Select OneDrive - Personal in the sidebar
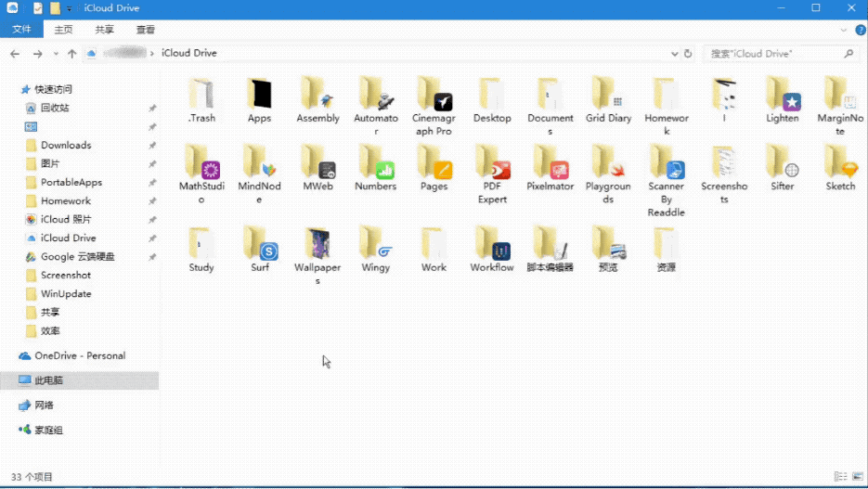The image size is (868, 489). pos(80,356)
